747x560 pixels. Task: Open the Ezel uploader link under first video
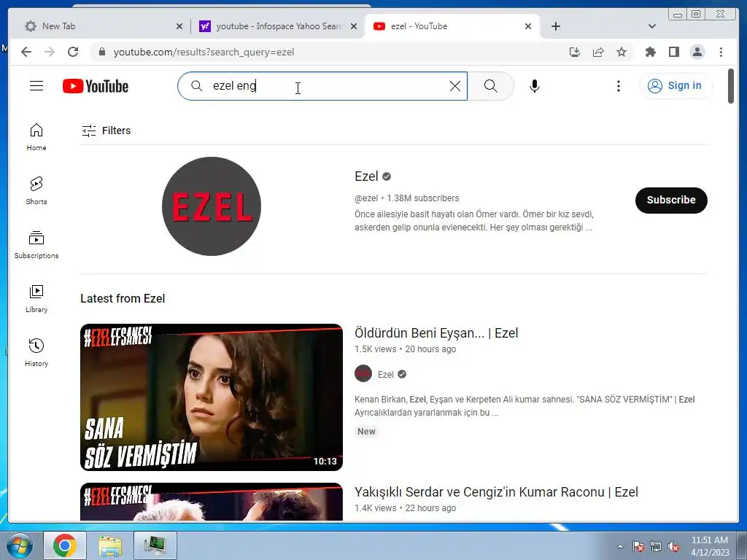385,374
